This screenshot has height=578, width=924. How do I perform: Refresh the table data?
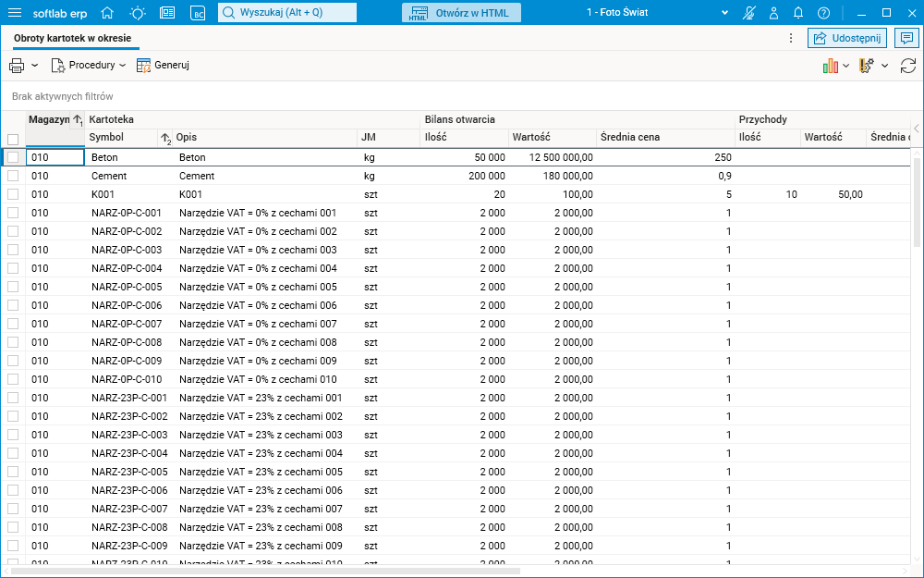click(907, 66)
